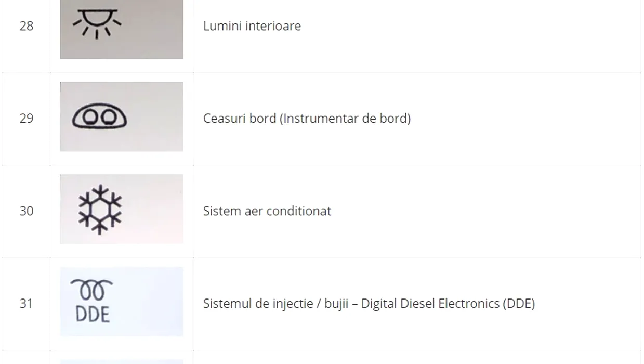The image size is (644, 364).
Task: Click the snowflake air conditioning icon
Action: click(x=100, y=210)
